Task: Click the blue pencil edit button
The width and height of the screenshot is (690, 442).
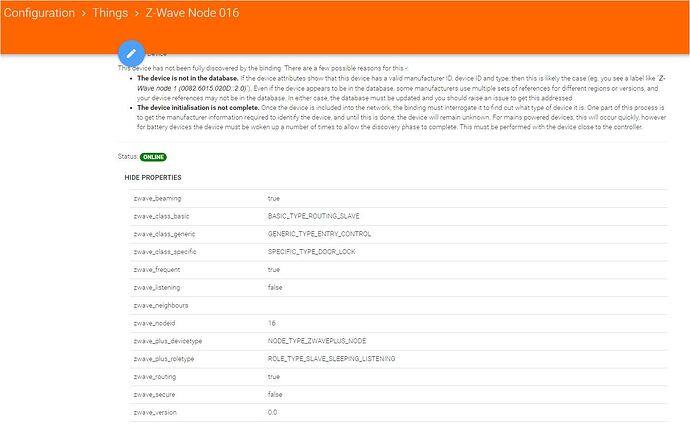Action: pos(131,53)
